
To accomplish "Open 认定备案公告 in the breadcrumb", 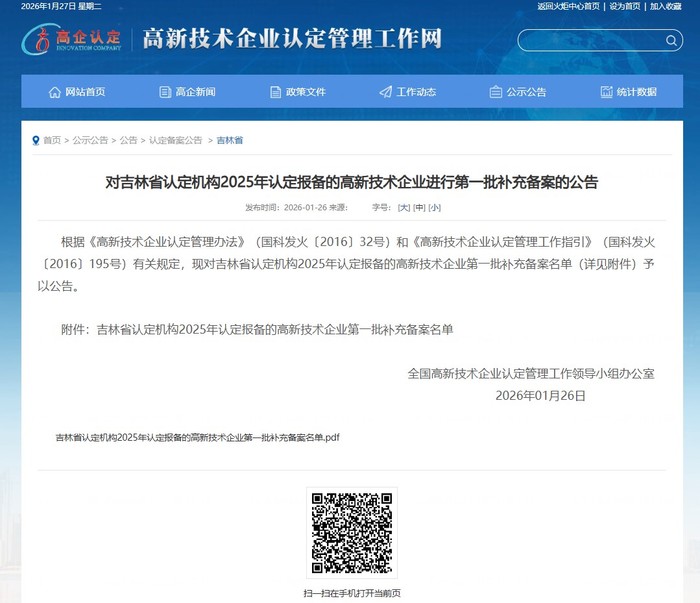I will coord(176,140).
